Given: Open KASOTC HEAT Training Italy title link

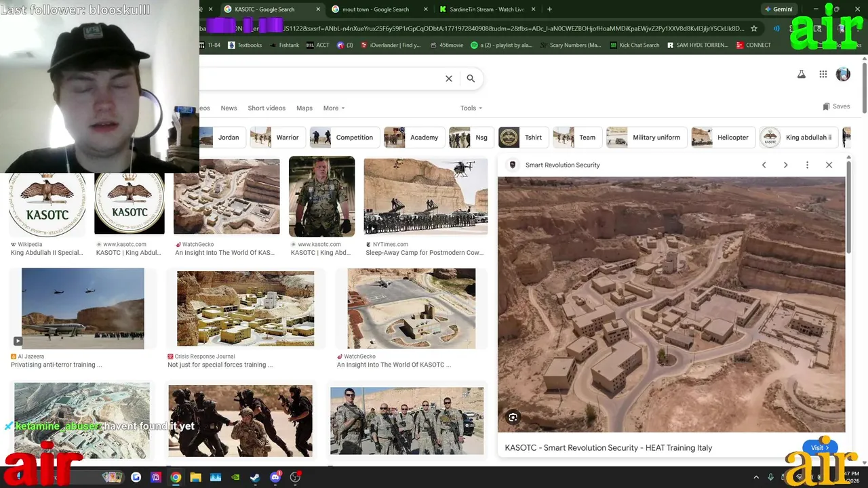Looking at the screenshot, I should click(x=608, y=448).
